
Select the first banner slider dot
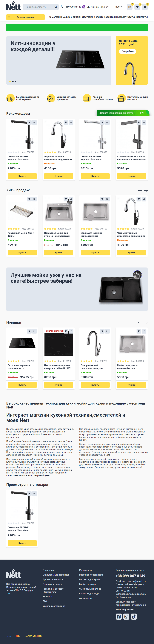point(10,81)
